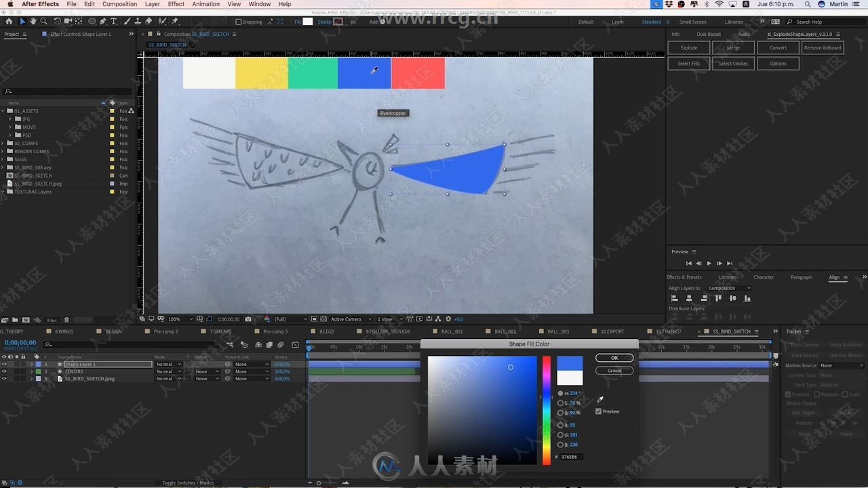Switch to the Effect Controls Shape Layer 1 tab

(x=81, y=34)
